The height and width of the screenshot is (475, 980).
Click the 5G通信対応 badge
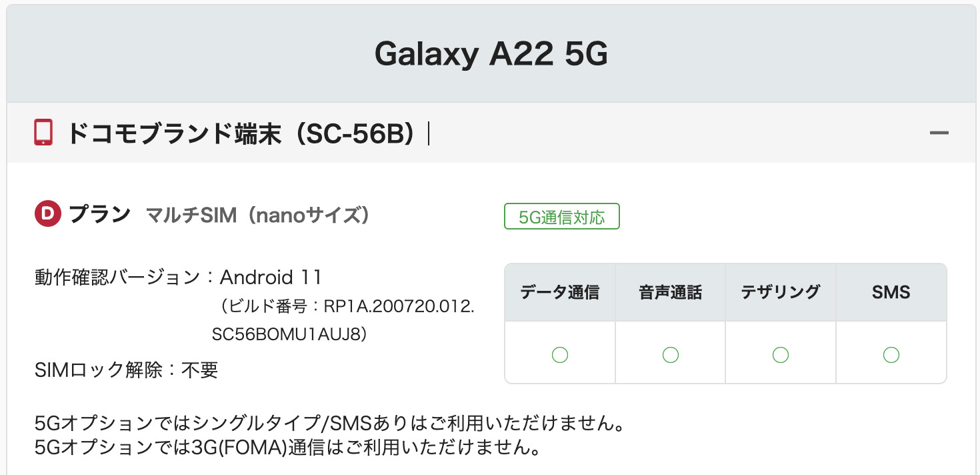tap(561, 217)
